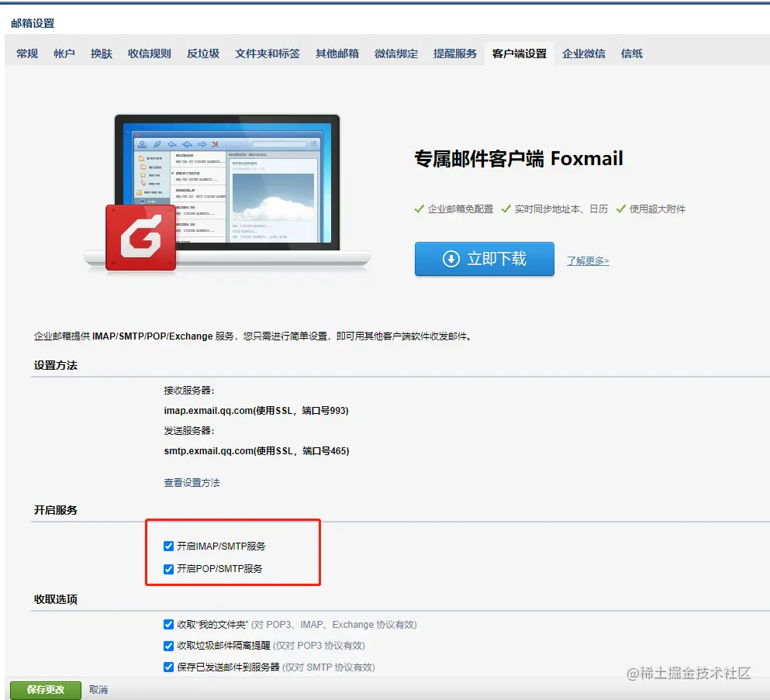Click the 取消 link
Screen dimensions: 770x700
point(98,690)
